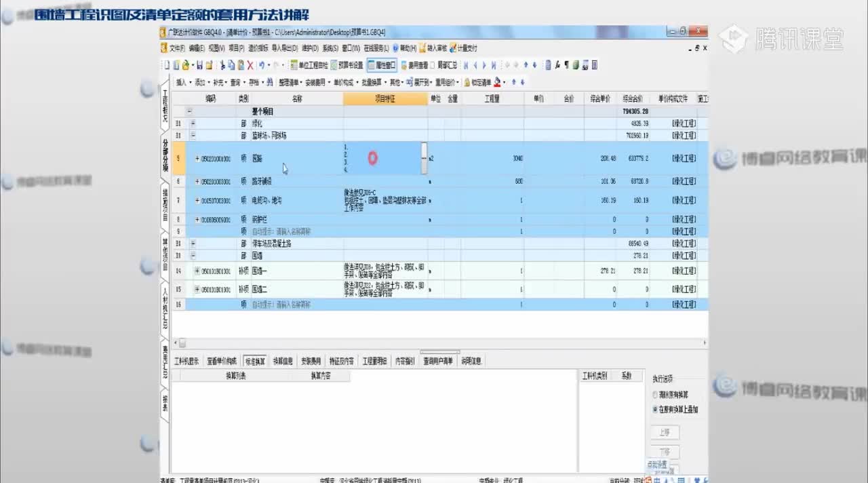Click the binoculars Find icon
This screenshot has width=868, height=483.
click(x=269, y=82)
